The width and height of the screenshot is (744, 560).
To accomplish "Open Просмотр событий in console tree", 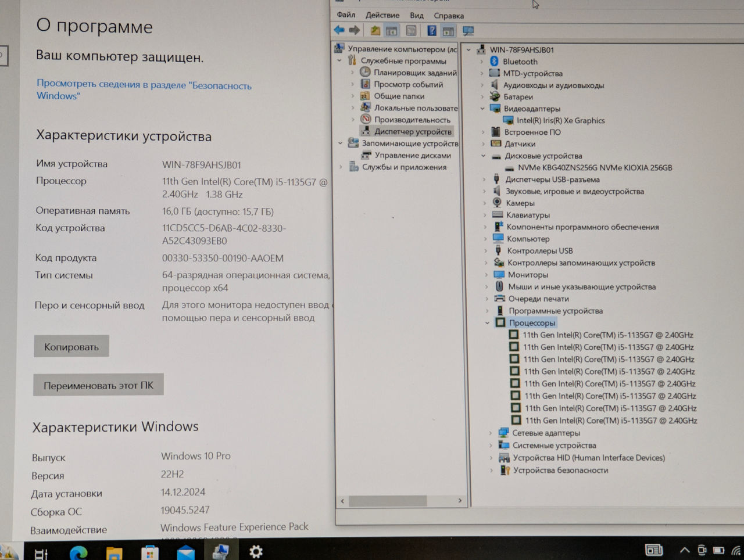I will (x=408, y=84).
